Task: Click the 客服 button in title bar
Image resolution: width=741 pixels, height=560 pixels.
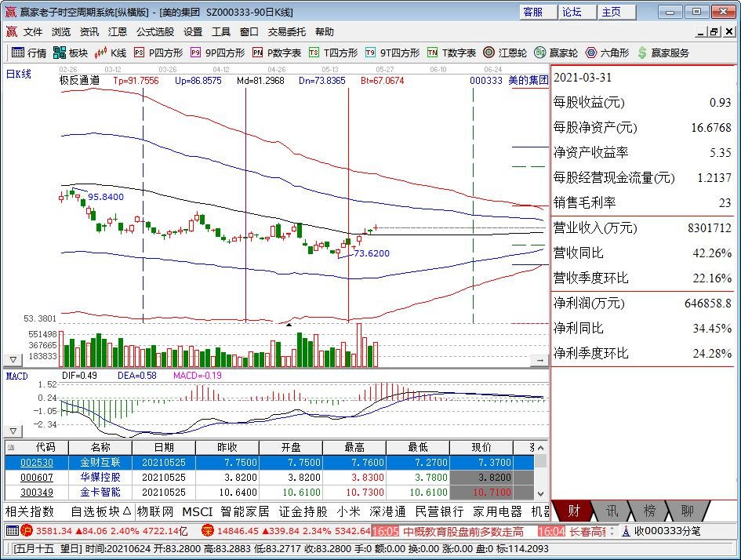Action: (538, 12)
